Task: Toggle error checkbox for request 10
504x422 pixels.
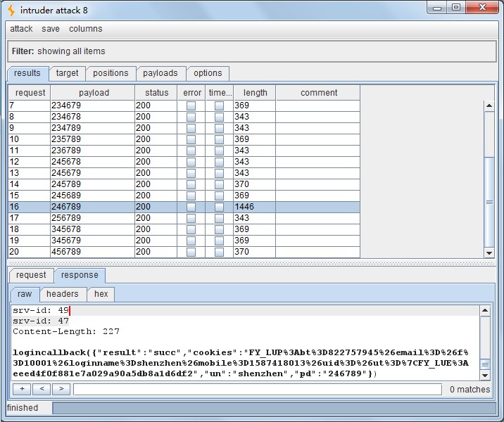Action: (191, 139)
